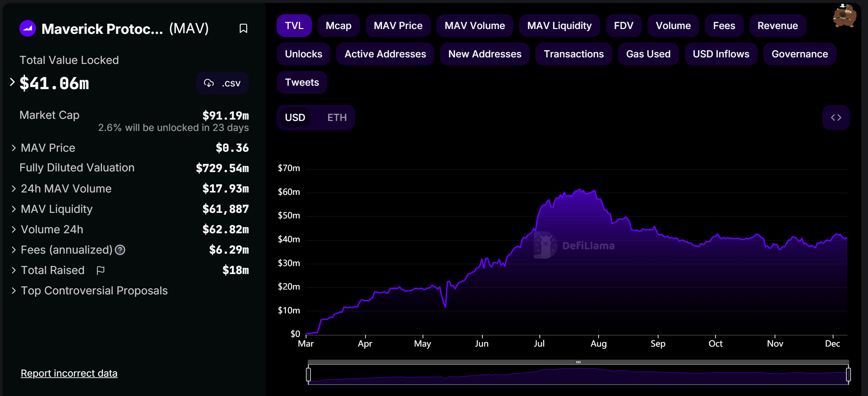Expand the MAV Price details row
868x396 pixels.
[14, 148]
